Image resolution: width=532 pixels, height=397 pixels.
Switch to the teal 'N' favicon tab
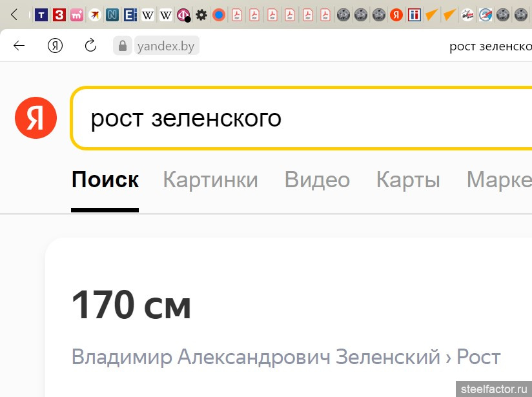coord(112,15)
